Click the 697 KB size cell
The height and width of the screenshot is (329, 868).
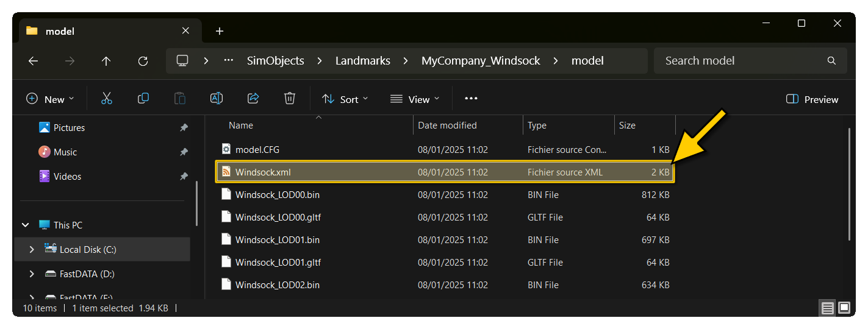(656, 240)
